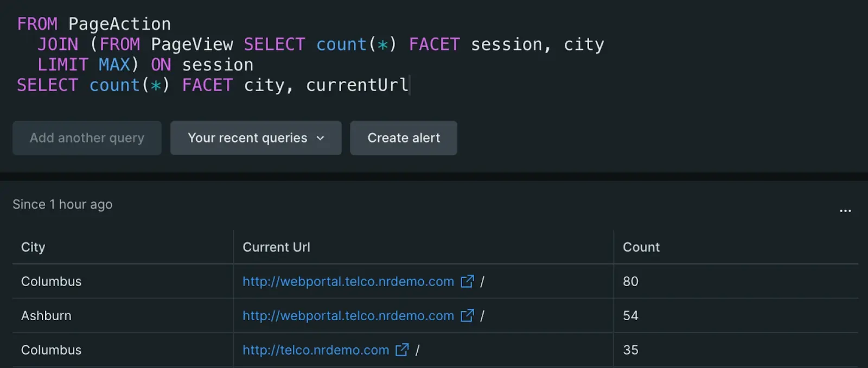Click the count value 35

[630, 350]
